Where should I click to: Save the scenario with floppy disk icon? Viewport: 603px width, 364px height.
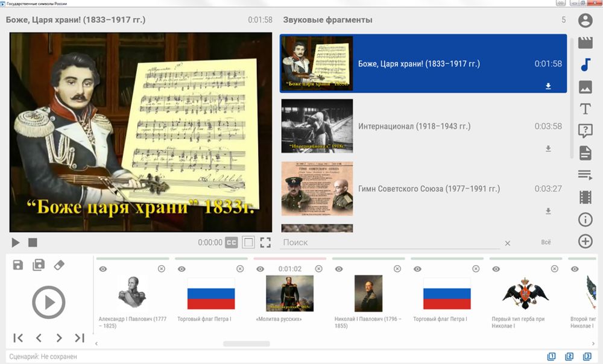(x=18, y=265)
